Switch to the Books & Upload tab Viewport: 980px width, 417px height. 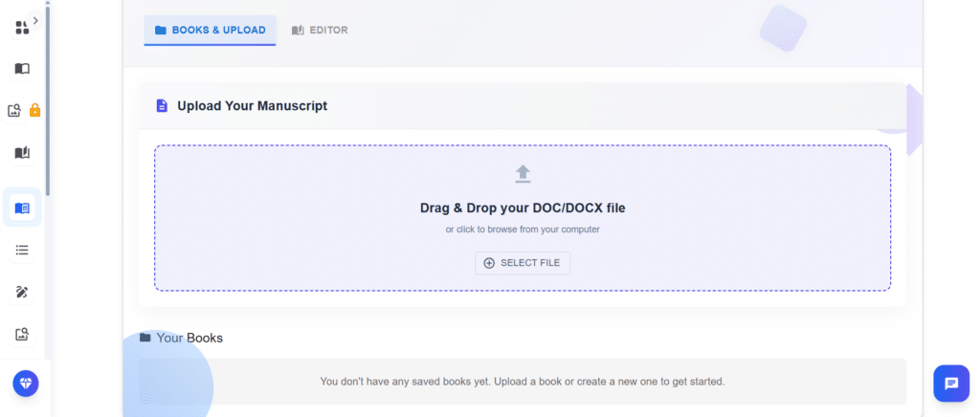(210, 30)
